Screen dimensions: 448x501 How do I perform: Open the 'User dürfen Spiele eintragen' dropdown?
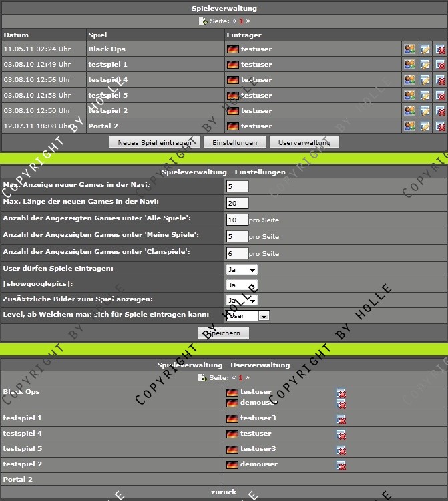(242, 269)
